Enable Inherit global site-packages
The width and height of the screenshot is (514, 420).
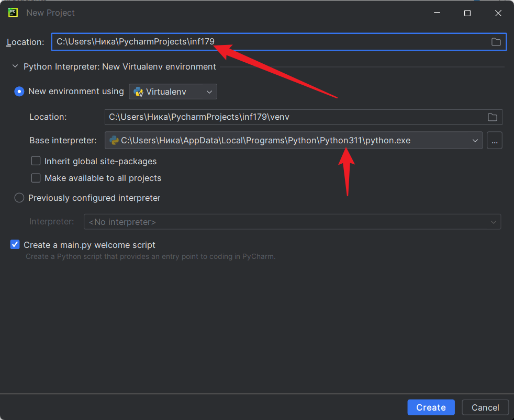(36, 161)
